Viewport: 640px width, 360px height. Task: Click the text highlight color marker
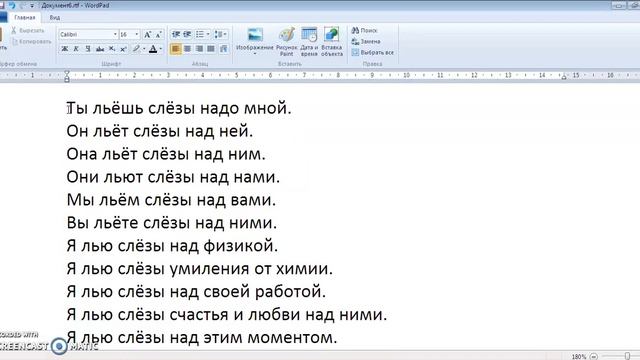(x=136, y=49)
